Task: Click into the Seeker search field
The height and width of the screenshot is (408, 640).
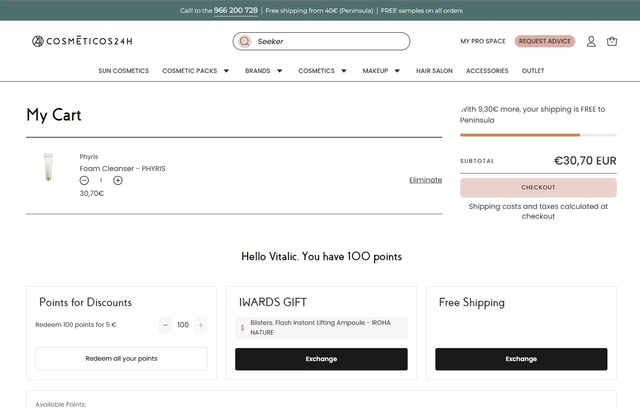Action: [321, 41]
